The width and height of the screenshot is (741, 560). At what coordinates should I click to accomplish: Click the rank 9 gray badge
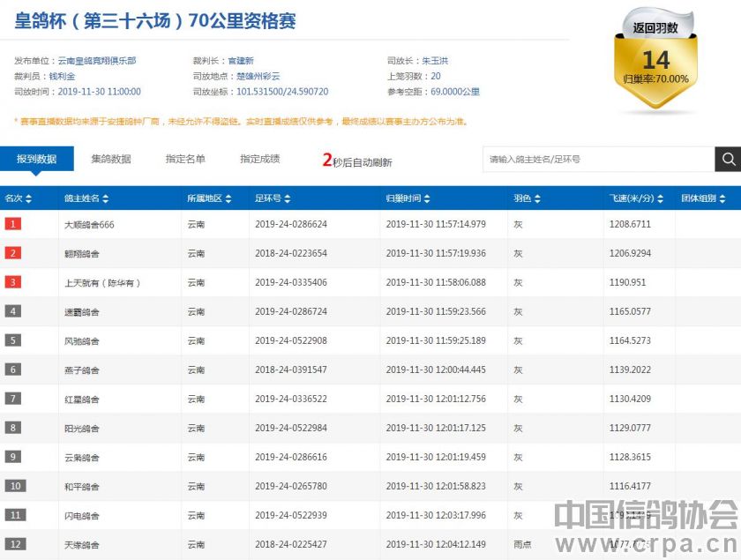click(x=12, y=457)
